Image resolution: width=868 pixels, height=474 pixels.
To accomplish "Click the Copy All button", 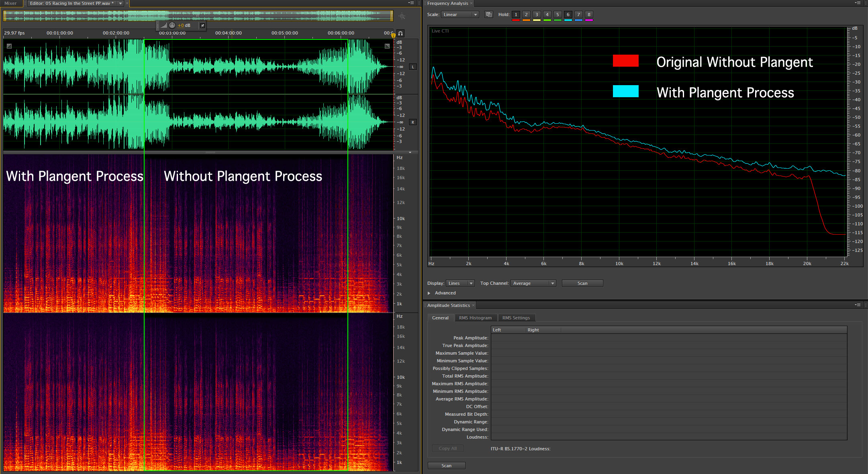I will click(448, 448).
